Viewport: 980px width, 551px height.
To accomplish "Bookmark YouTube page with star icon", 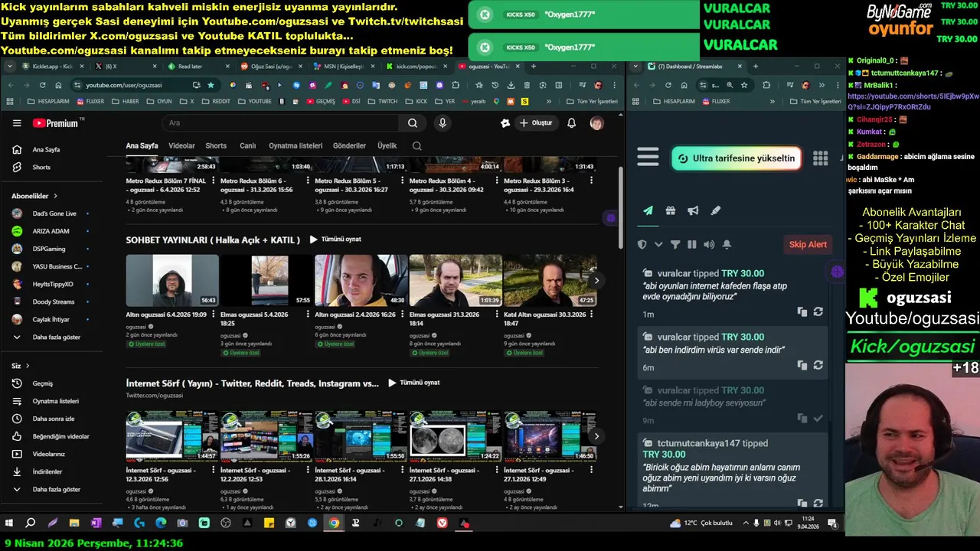I will [211, 85].
